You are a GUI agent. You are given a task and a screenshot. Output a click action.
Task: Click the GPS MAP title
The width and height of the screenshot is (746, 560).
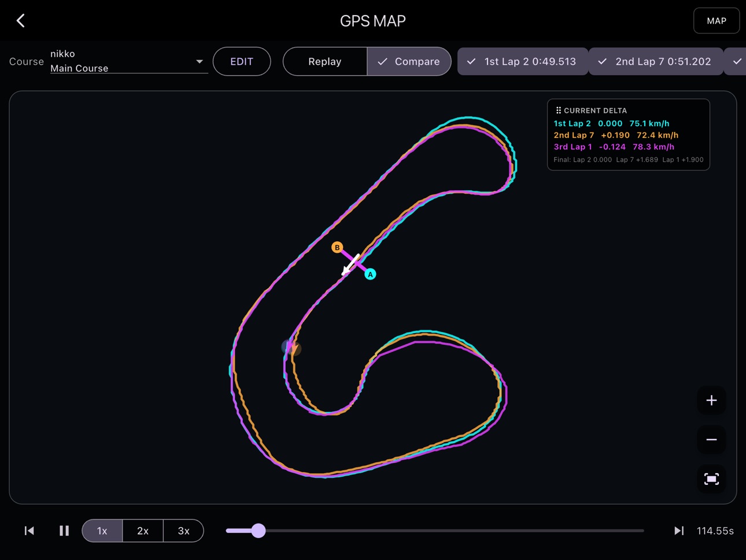(x=373, y=21)
